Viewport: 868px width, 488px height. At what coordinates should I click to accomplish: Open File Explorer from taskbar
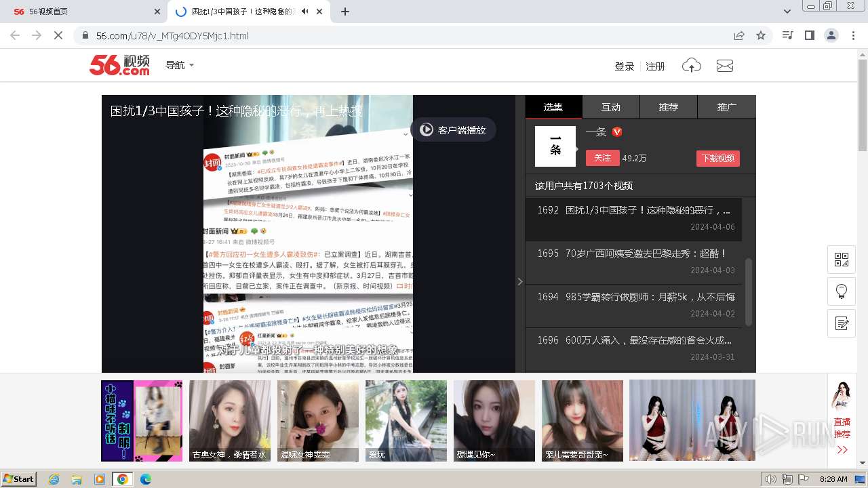click(77, 479)
